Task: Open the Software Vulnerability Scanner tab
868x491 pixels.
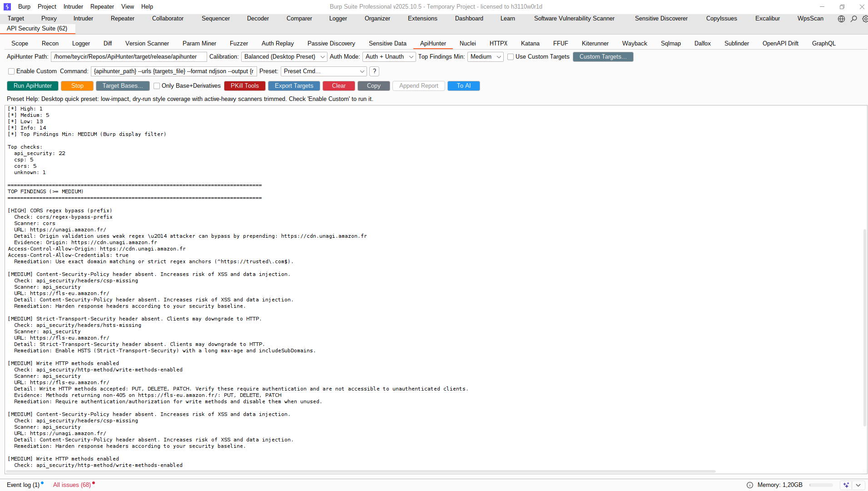Action: [574, 19]
